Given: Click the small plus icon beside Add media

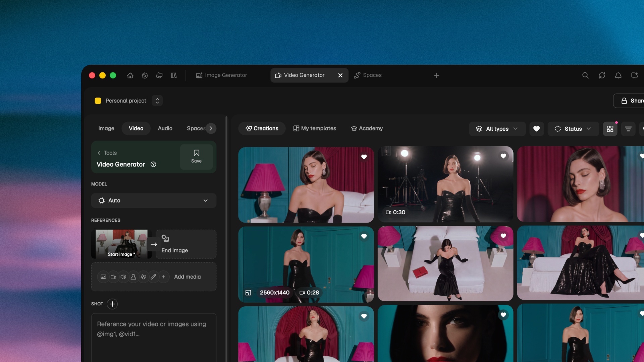Looking at the screenshot, I should coord(163,277).
